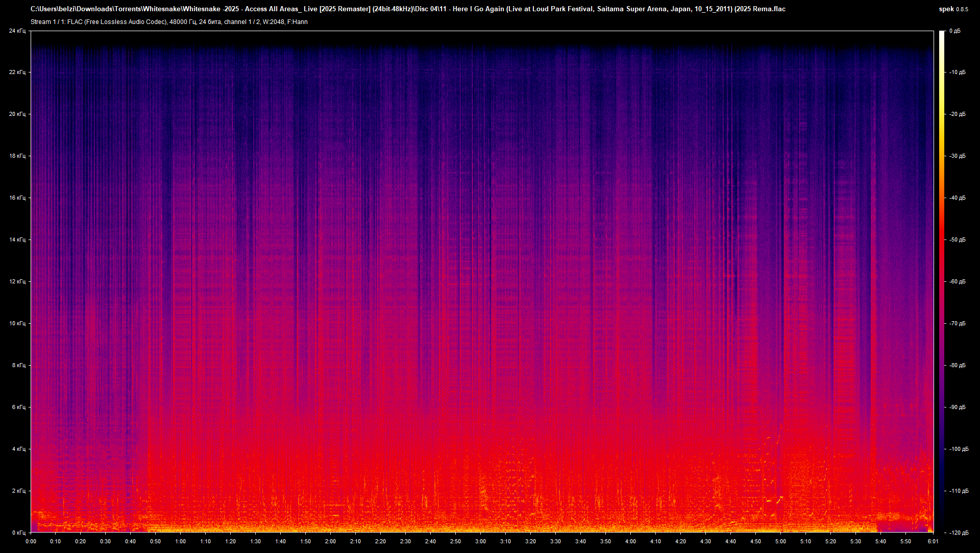The height and width of the screenshot is (553, 980).
Task: Click the 12 кГц frequency label
Action: [17, 281]
